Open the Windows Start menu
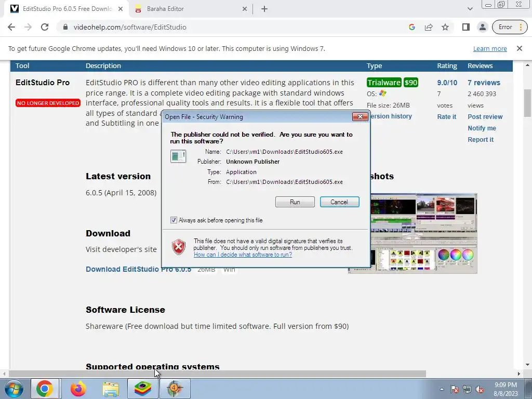Image resolution: width=532 pixels, height=399 pixels. (14, 389)
